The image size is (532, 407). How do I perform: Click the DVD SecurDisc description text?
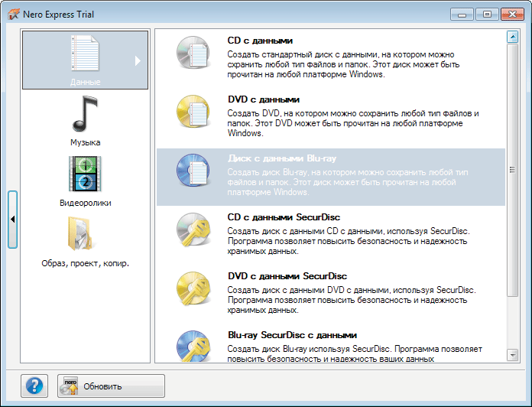[x=352, y=300]
